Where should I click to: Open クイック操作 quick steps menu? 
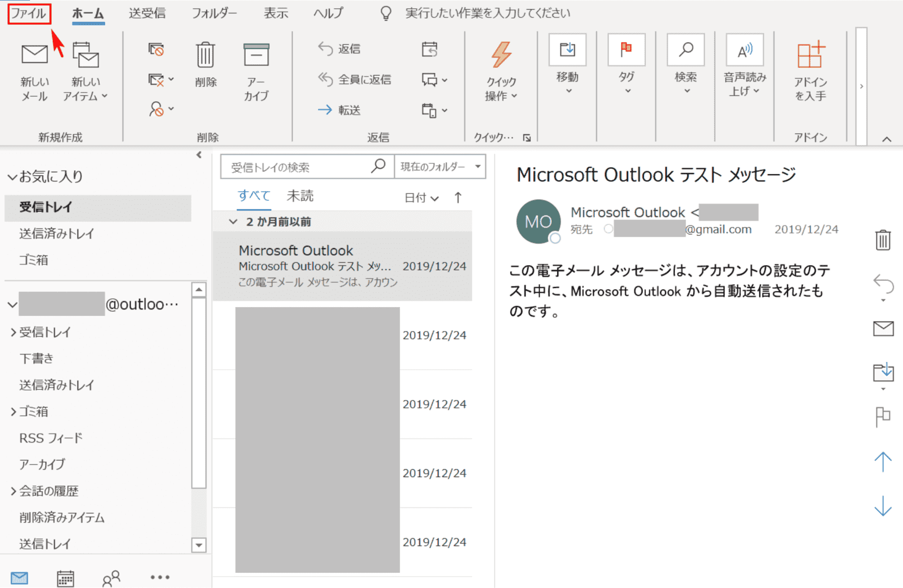[x=501, y=72]
